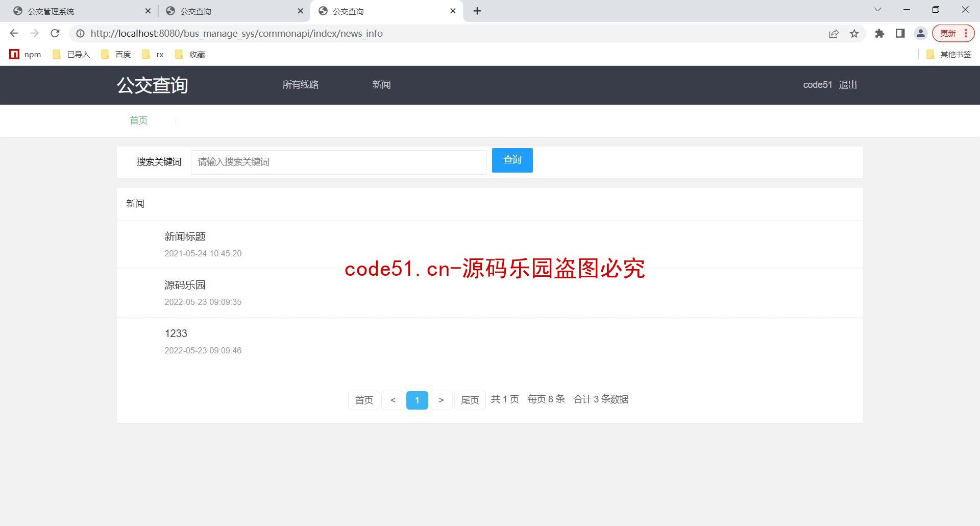
Task: Click the timestamp 2022-05-23 09:09:35
Action: 203,302
